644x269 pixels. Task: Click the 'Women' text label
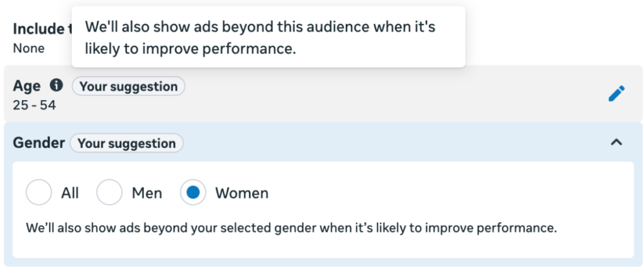pos(242,193)
